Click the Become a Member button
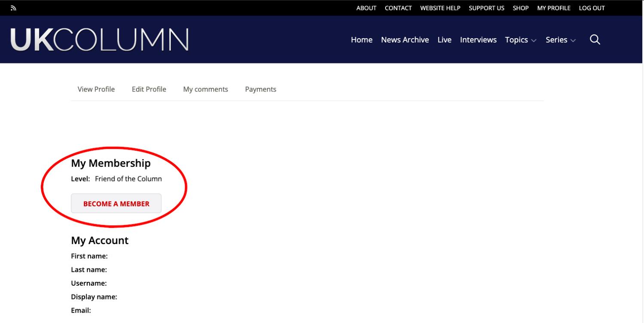 coord(116,203)
